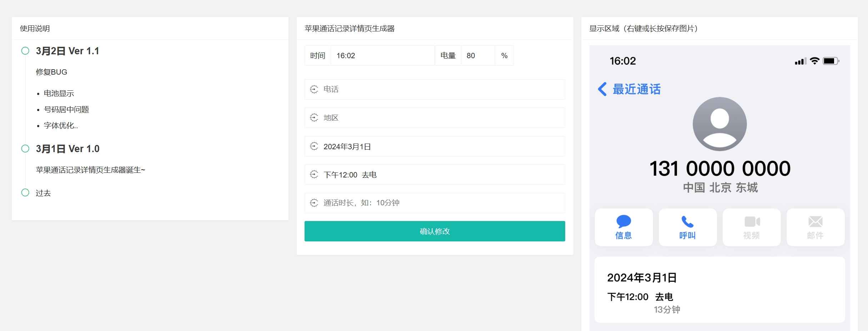Click the 最近通话 link in the preview

pos(636,89)
